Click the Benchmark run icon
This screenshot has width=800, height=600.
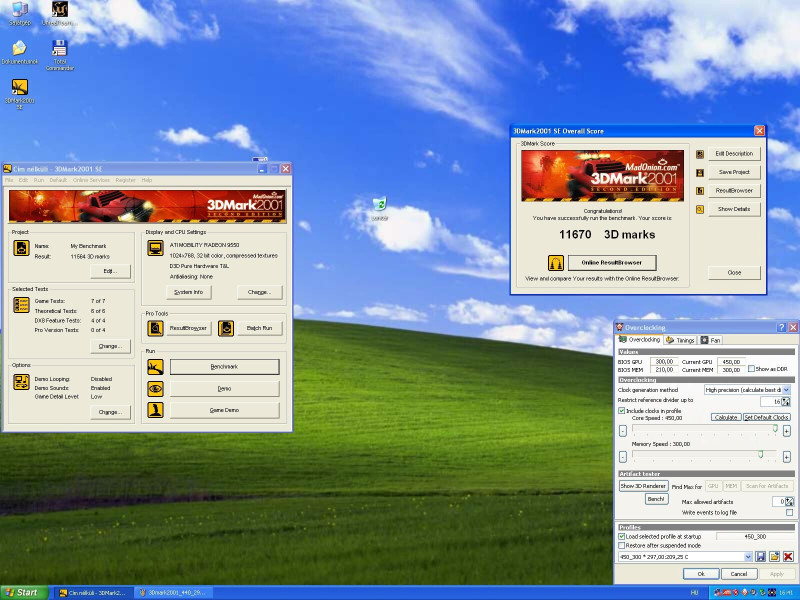tap(156, 367)
